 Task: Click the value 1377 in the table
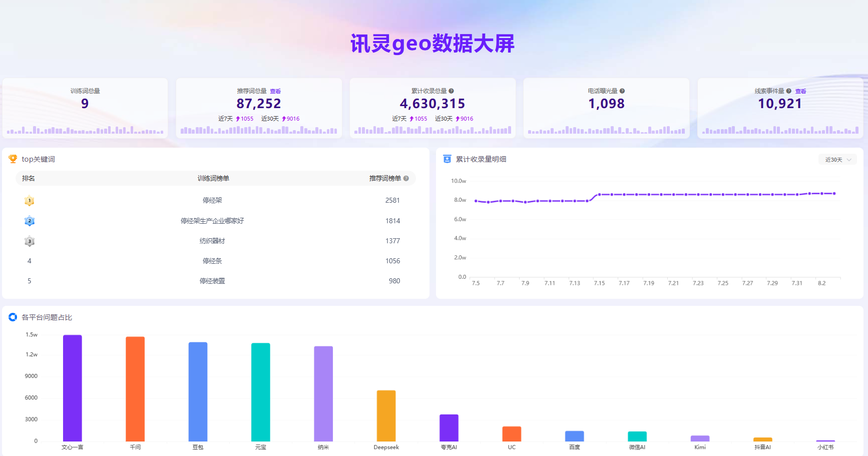[x=392, y=241]
